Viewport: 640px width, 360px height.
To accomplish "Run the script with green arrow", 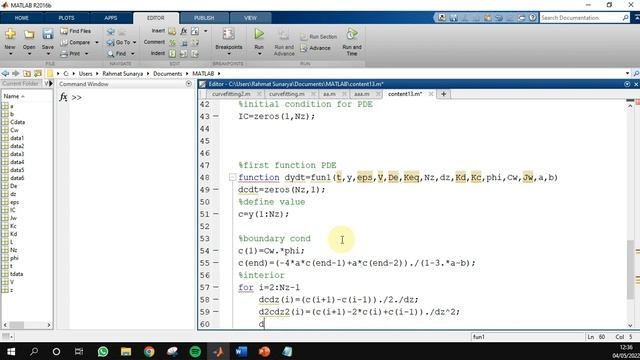I will coord(259,34).
